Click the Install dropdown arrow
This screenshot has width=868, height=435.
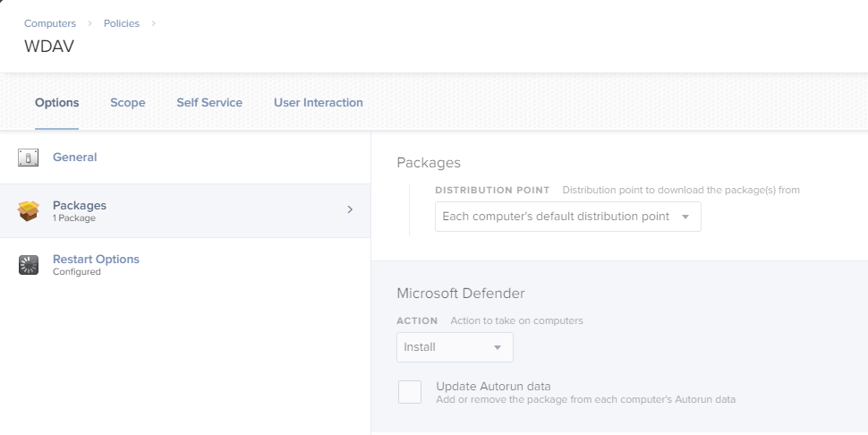[498, 347]
